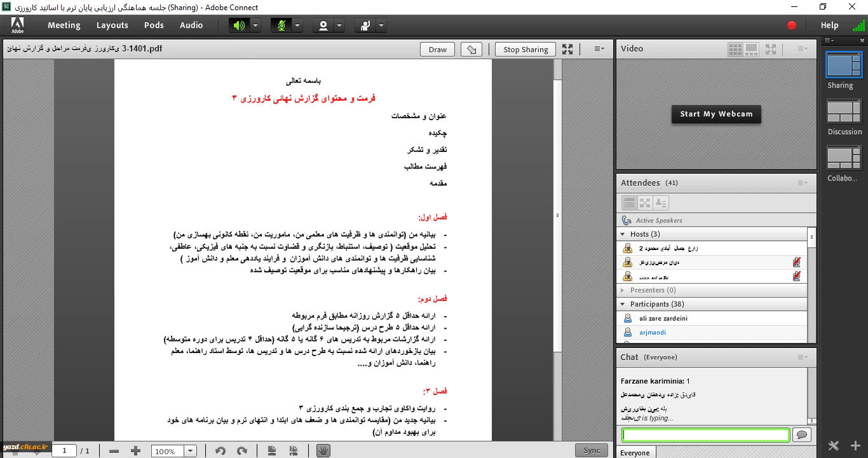Open the Pods menu
The width and height of the screenshot is (868, 458).
click(x=154, y=25)
